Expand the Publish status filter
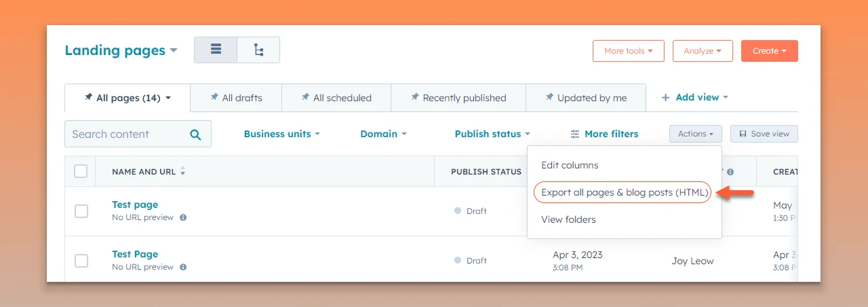 [492, 134]
